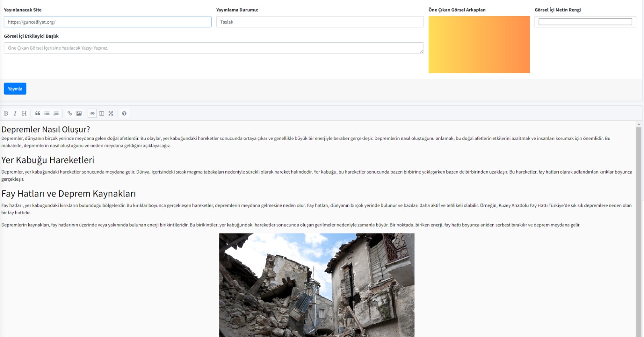Focus the Görsel İçi Etkileyici Başlık textarea
Screen dimensions: 644x337
click(214, 48)
